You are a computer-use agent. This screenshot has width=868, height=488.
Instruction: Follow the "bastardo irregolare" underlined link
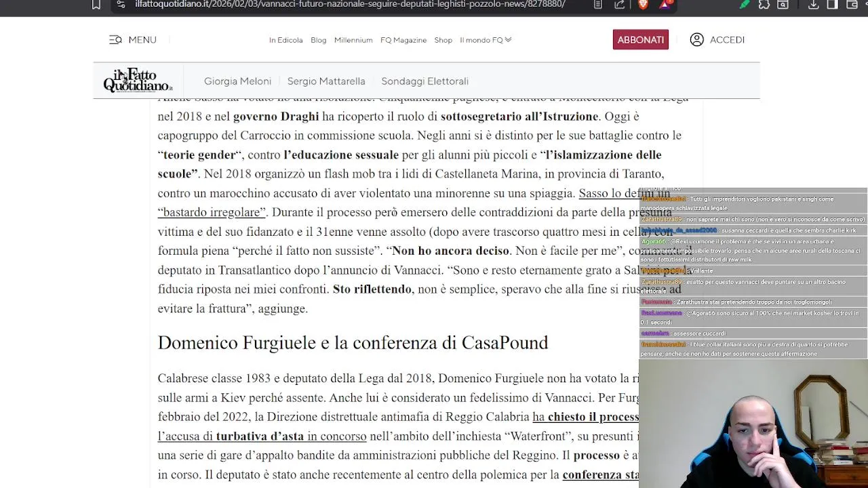coord(212,212)
